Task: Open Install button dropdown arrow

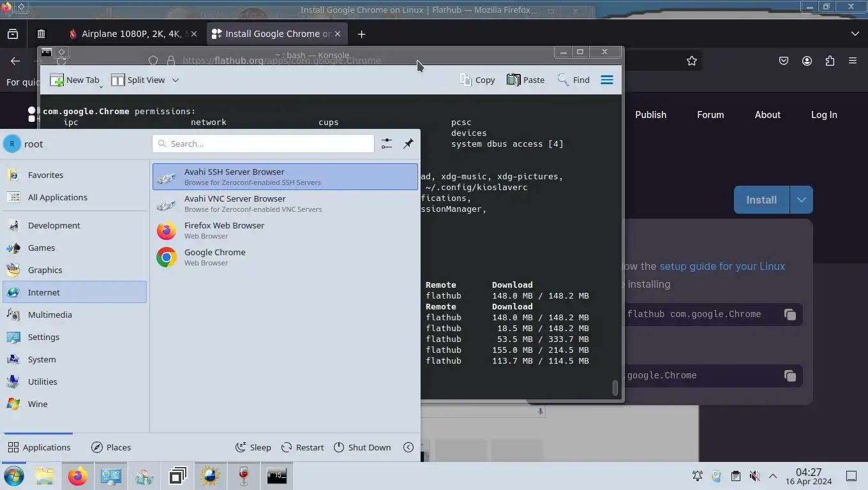Action: click(801, 200)
